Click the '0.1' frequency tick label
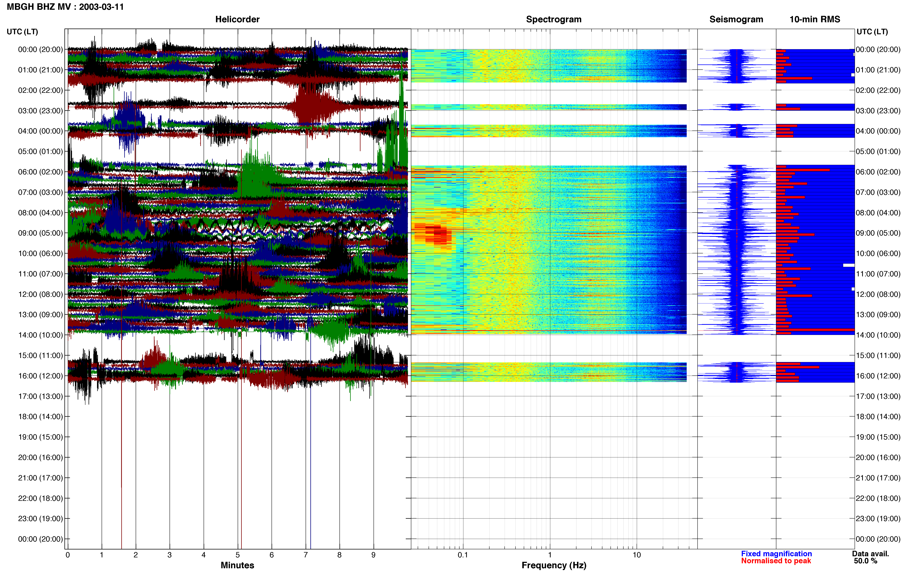 pyautogui.click(x=463, y=555)
